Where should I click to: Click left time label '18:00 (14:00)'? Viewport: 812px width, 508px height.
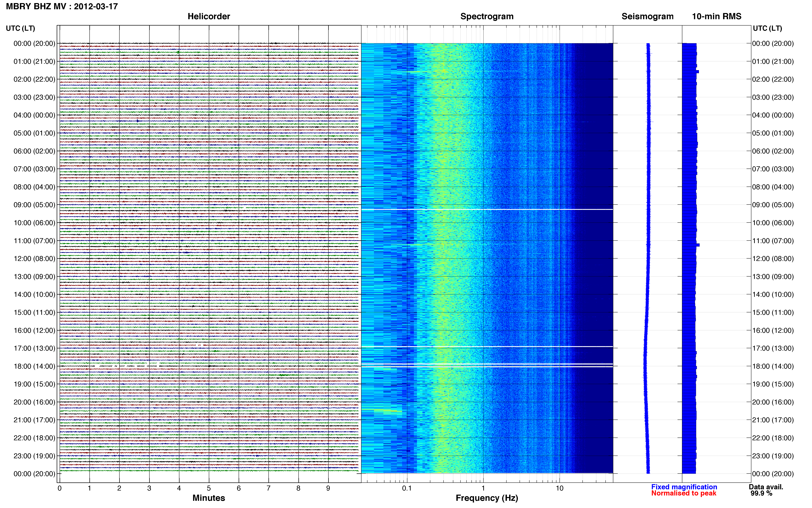click(34, 366)
